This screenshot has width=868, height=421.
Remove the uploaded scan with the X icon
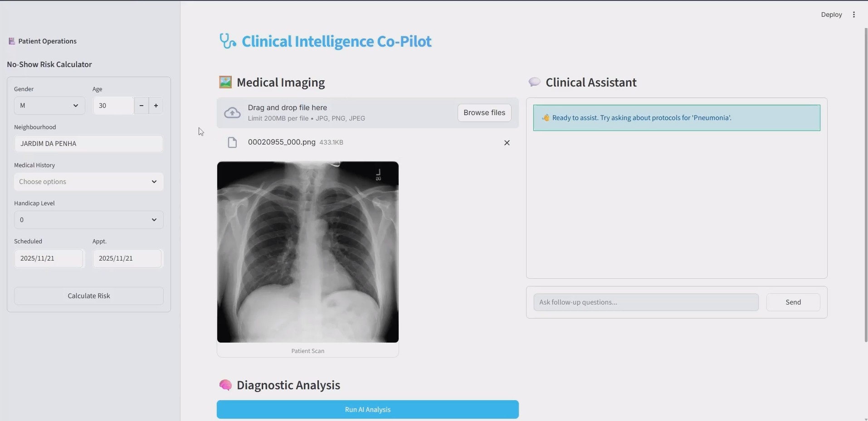click(507, 143)
